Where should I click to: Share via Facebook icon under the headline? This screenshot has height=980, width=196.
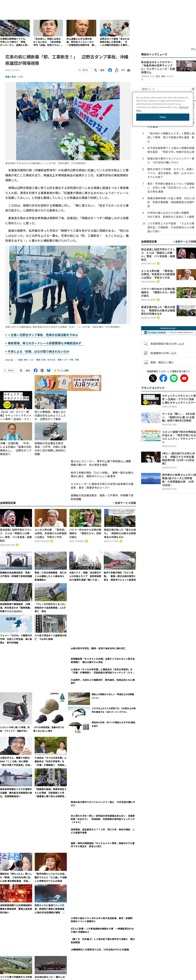[110, 70]
